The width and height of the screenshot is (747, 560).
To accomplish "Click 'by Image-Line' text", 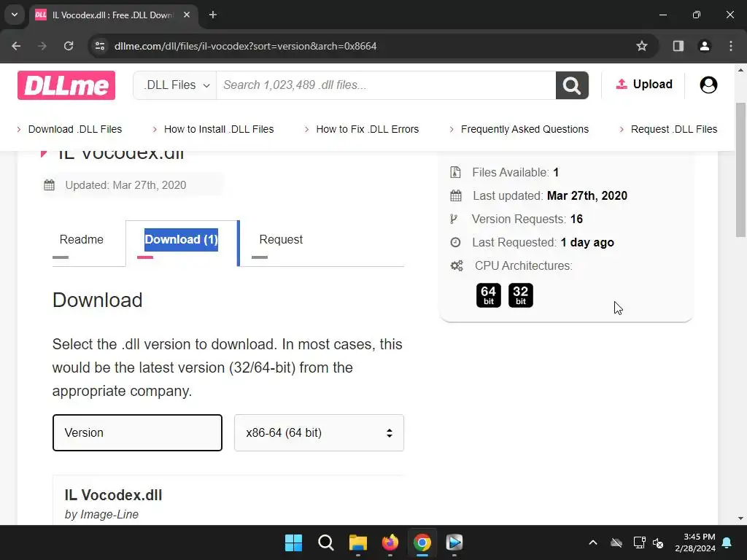I will click(101, 514).
